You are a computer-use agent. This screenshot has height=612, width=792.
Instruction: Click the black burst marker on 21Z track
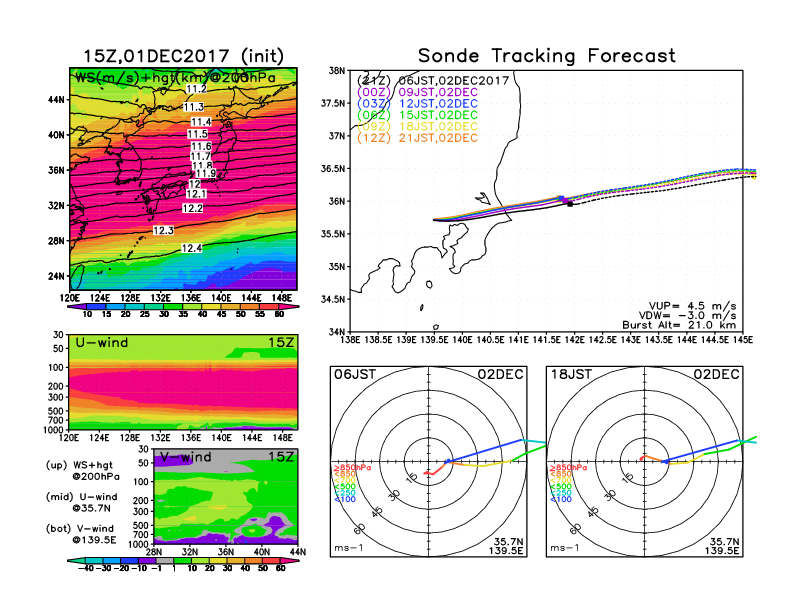click(570, 204)
